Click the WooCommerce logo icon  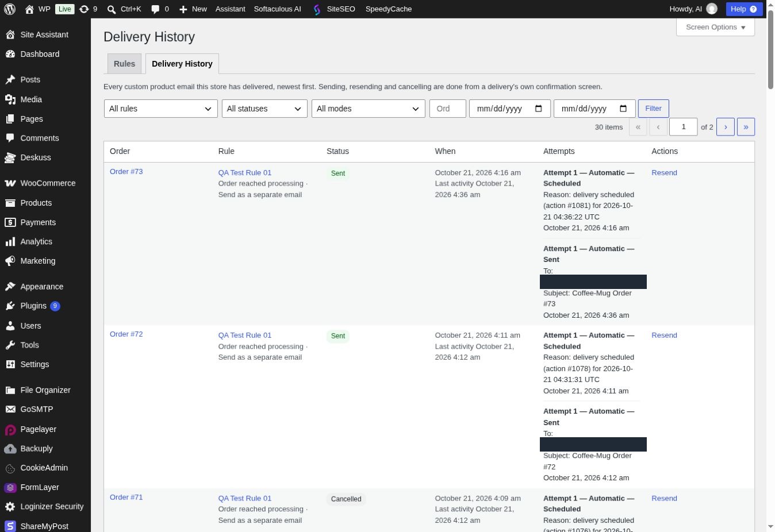tap(10, 183)
